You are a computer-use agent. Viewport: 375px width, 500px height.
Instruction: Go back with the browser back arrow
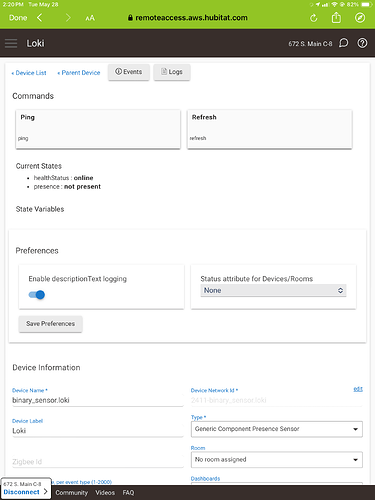click(x=39, y=18)
